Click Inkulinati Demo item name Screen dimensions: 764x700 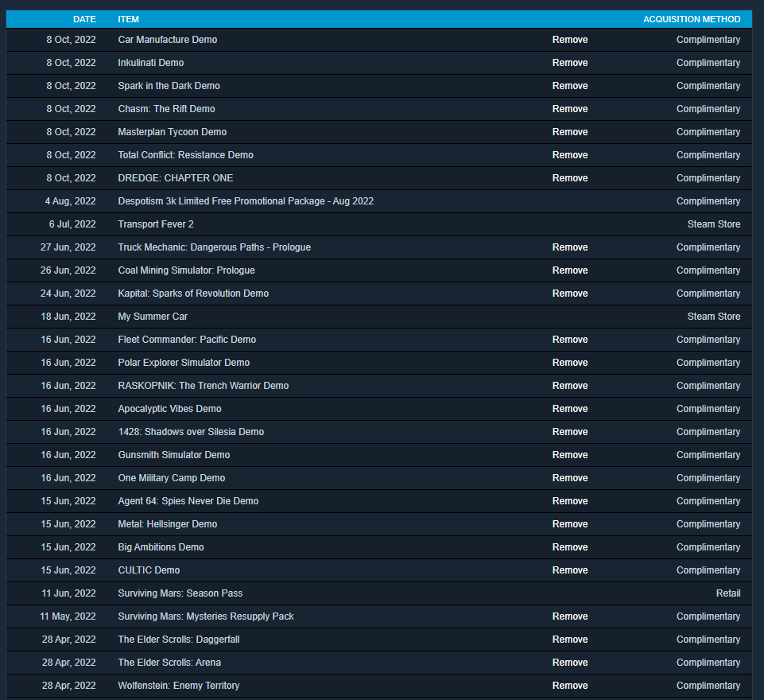(150, 62)
